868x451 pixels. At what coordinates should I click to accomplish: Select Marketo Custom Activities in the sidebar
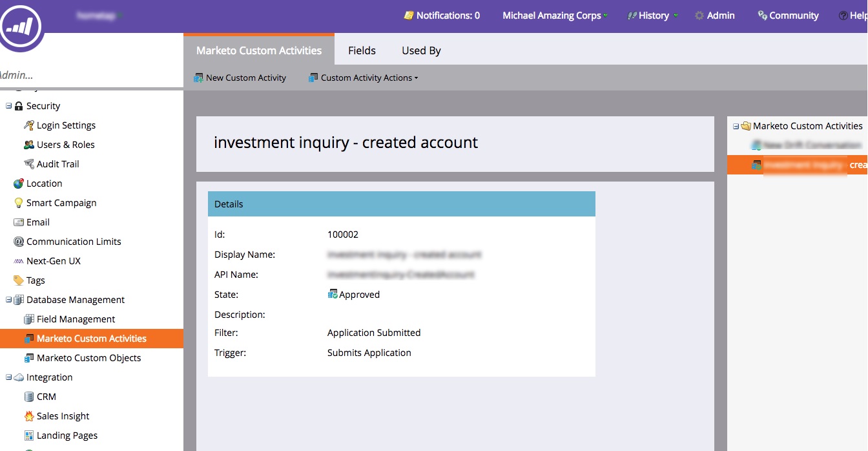pyautogui.click(x=92, y=339)
